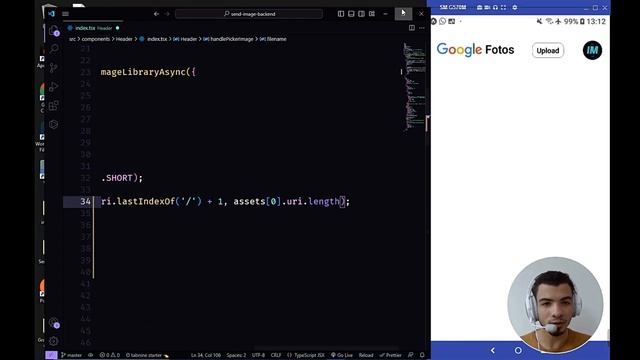Open the customize layout menu
Image resolution: width=640 pixels, height=360 pixels.
pos(372,14)
